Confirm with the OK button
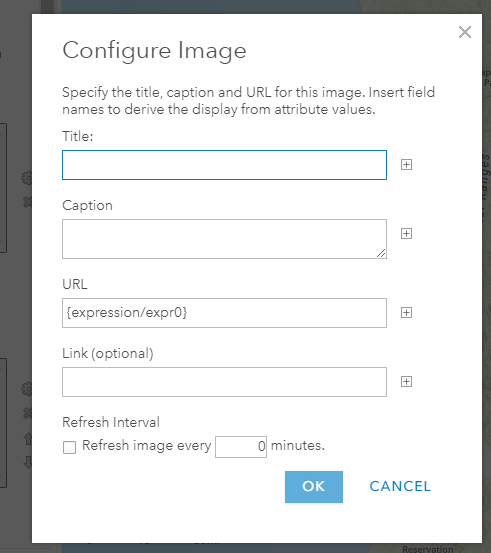 pyautogui.click(x=314, y=487)
